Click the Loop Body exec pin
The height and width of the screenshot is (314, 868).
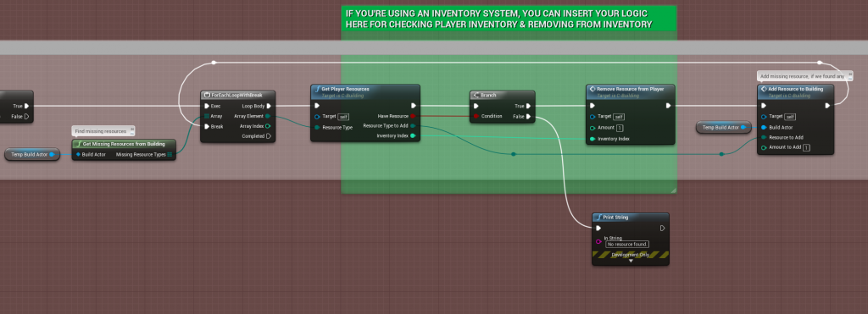coord(269,106)
